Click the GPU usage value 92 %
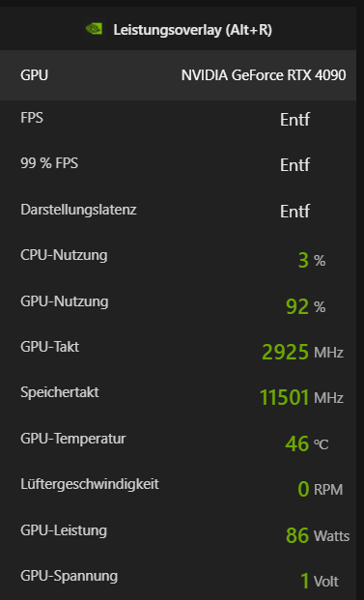The width and height of the screenshot is (364, 600). click(305, 306)
